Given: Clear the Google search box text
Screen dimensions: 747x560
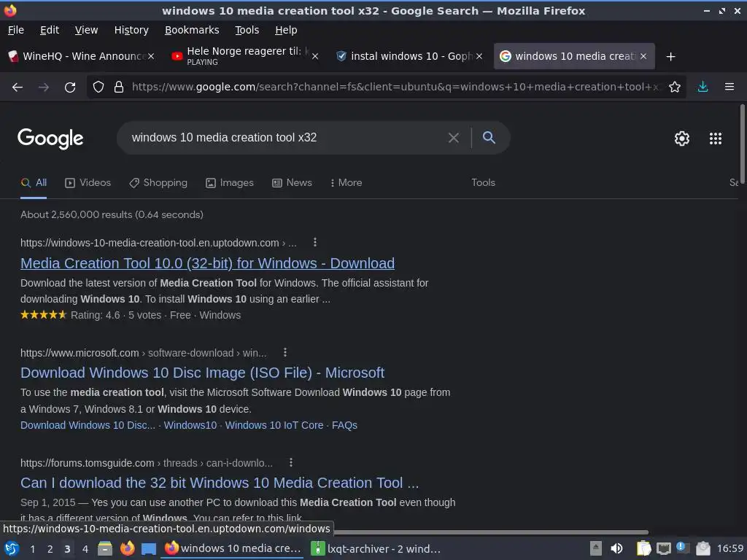Looking at the screenshot, I should click(454, 138).
